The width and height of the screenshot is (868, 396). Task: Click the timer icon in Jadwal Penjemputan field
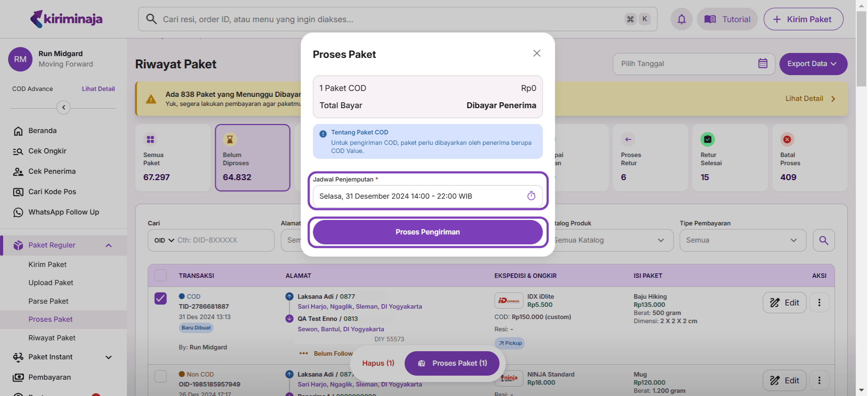[x=531, y=196]
